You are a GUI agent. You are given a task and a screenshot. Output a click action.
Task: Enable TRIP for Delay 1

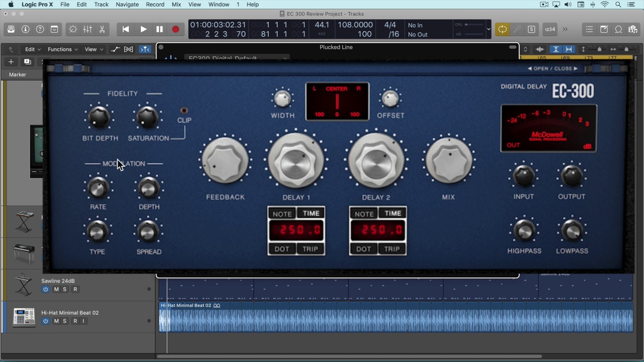(x=310, y=249)
